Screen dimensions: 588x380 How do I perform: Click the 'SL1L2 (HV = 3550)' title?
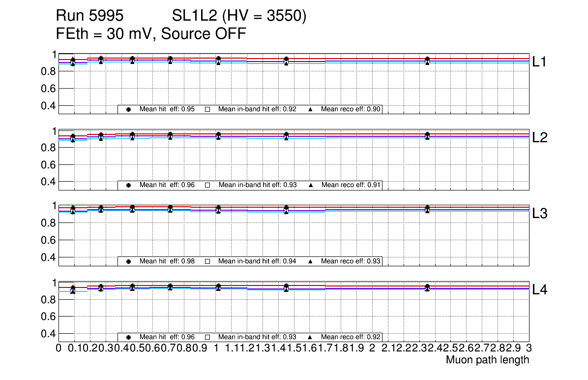click(239, 16)
